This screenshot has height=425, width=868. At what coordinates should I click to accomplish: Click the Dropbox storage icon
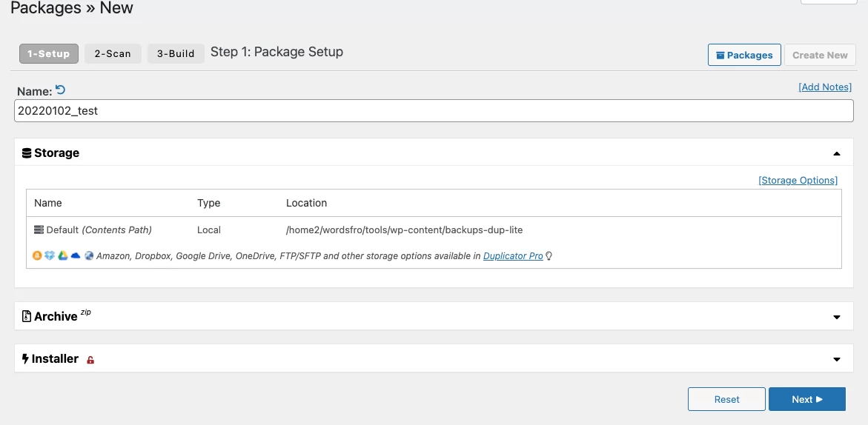tap(50, 255)
